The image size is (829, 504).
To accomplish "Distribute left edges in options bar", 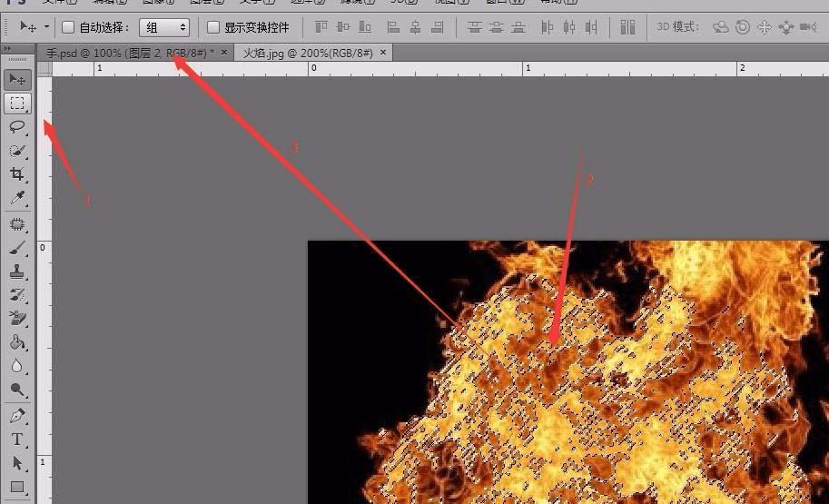I will coord(548,27).
